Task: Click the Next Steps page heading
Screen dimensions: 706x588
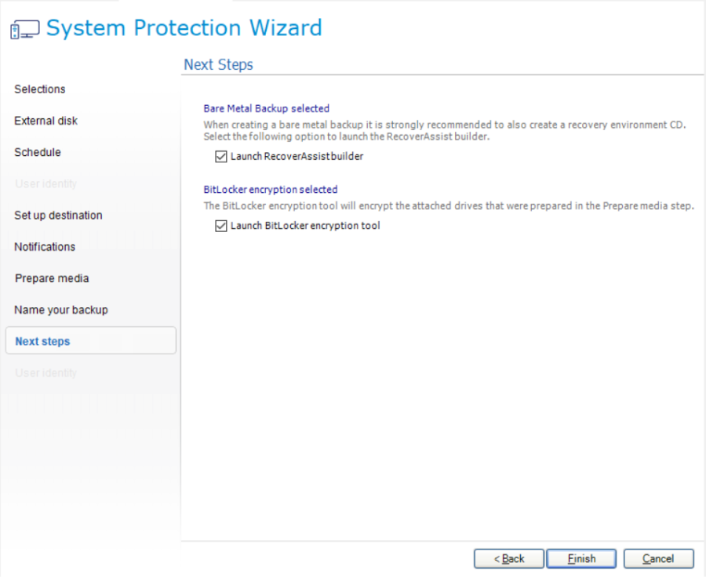Action: [218, 65]
